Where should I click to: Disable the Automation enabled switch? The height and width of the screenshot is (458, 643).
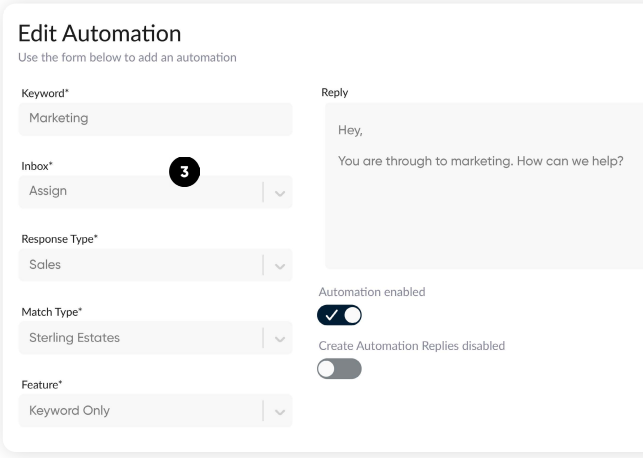(x=339, y=315)
